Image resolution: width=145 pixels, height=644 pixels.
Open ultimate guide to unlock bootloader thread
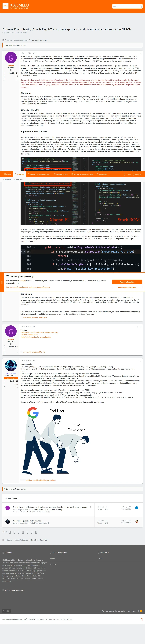[x=50, y=508]
